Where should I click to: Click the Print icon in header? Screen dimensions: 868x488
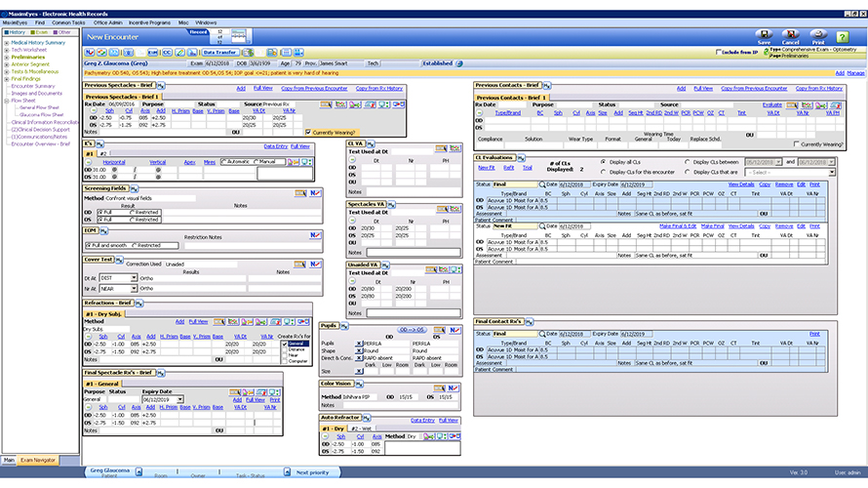point(818,35)
